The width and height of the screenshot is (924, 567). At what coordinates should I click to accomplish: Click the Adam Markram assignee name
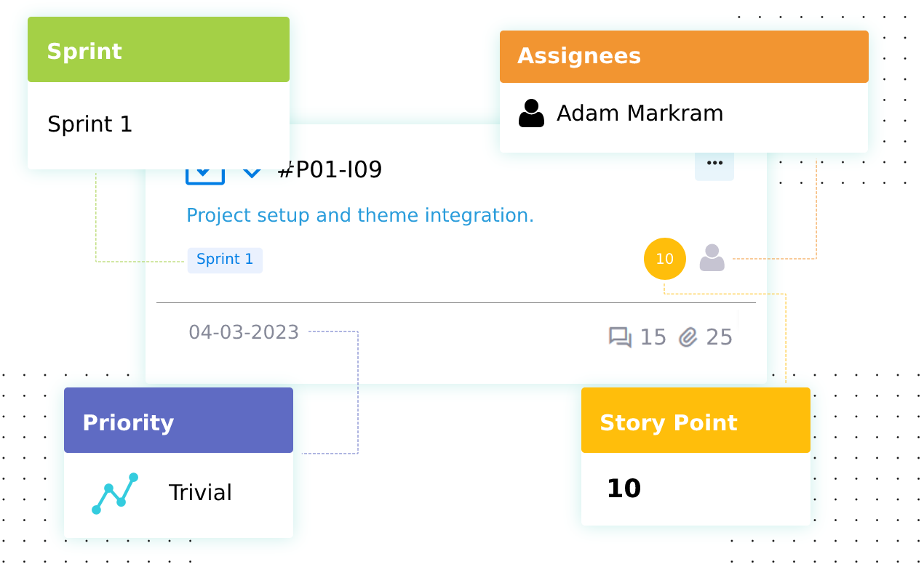pyautogui.click(x=640, y=113)
